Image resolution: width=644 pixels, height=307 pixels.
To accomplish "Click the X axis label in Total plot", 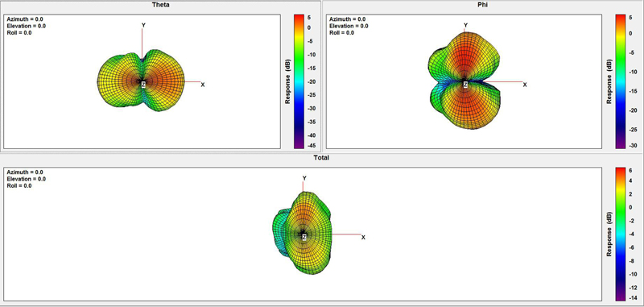I will click(364, 238).
